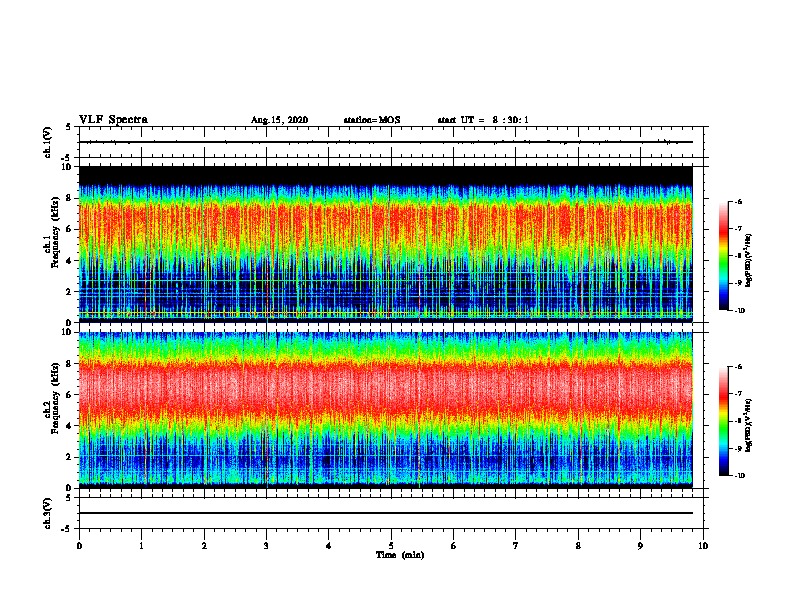Click the "station=MOS" header text
The image size is (792, 612).
(x=372, y=120)
